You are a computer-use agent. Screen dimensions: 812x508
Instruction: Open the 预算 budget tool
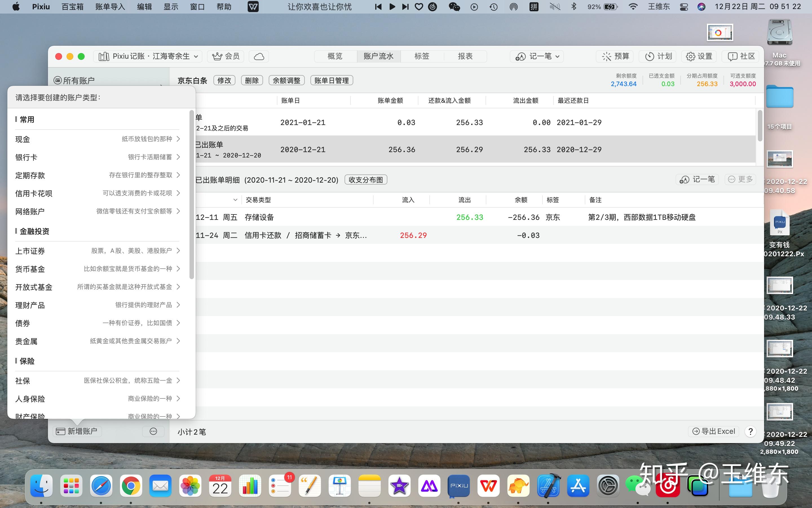click(x=615, y=56)
